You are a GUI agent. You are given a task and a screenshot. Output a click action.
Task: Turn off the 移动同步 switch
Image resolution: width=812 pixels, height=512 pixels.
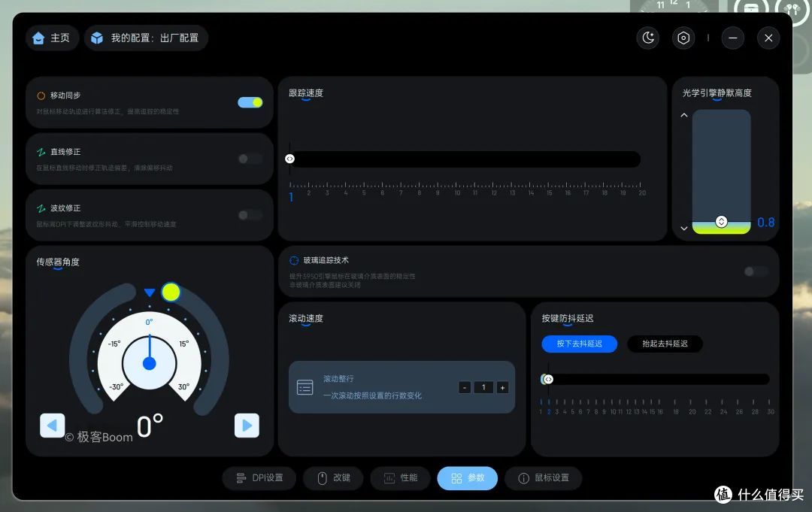[x=250, y=102]
